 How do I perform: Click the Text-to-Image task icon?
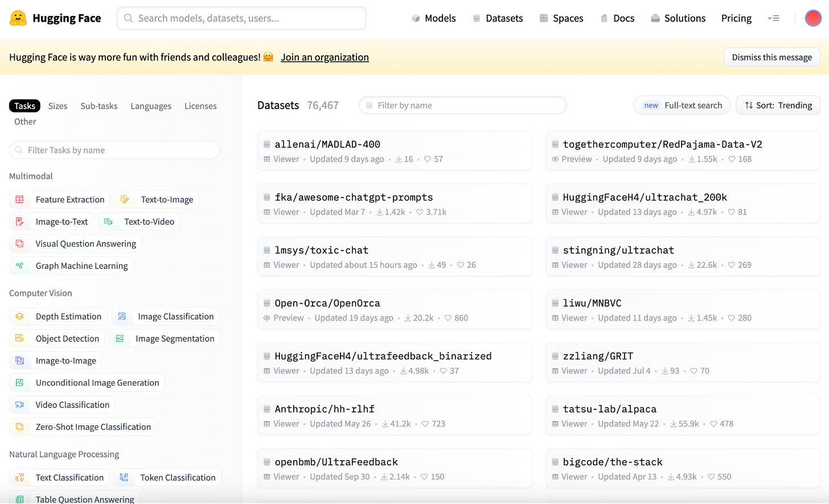click(125, 200)
